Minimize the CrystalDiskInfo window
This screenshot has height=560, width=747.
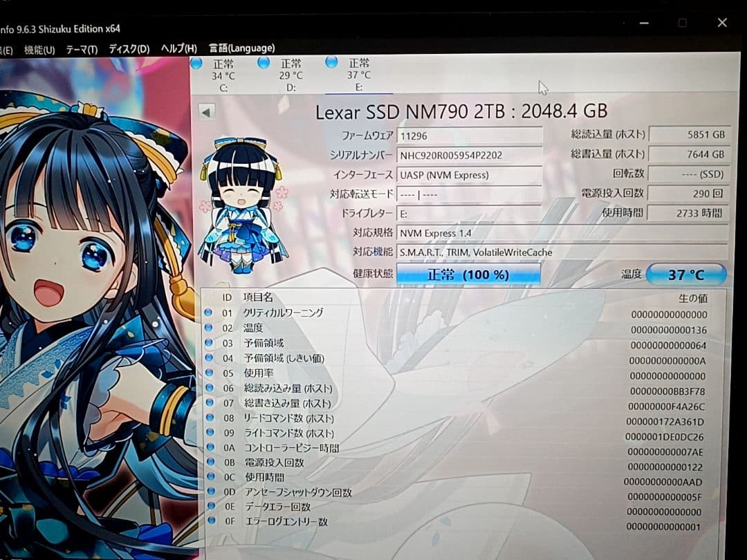click(x=644, y=23)
